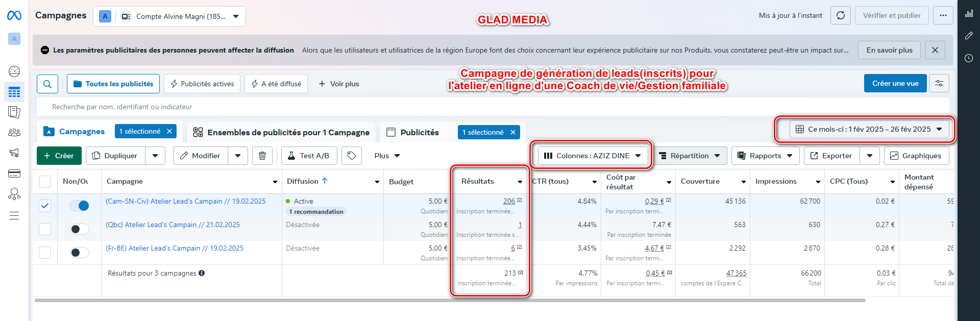
Task: Open the (Qbc) Atelier Lead's Campain link
Action: tap(173, 225)
